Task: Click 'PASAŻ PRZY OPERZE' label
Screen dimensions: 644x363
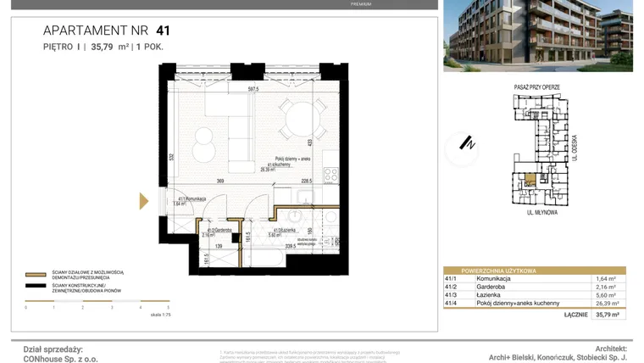Action: [x=536, y=87]
